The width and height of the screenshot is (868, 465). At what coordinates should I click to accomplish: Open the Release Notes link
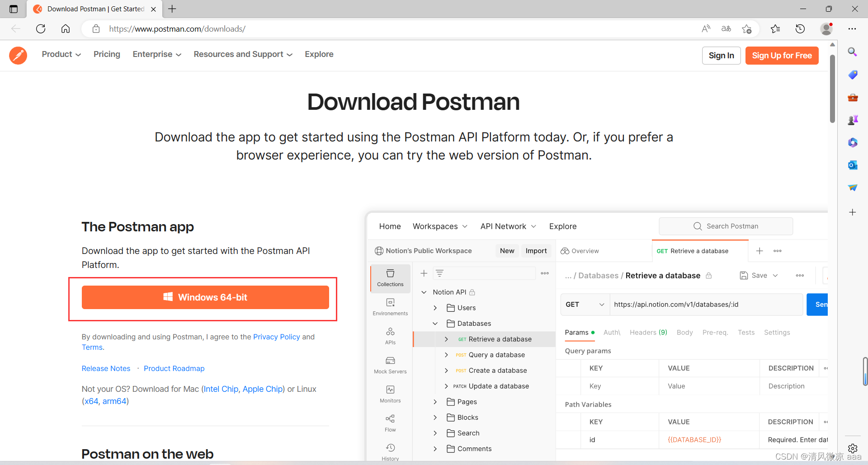tap(106, 368)
